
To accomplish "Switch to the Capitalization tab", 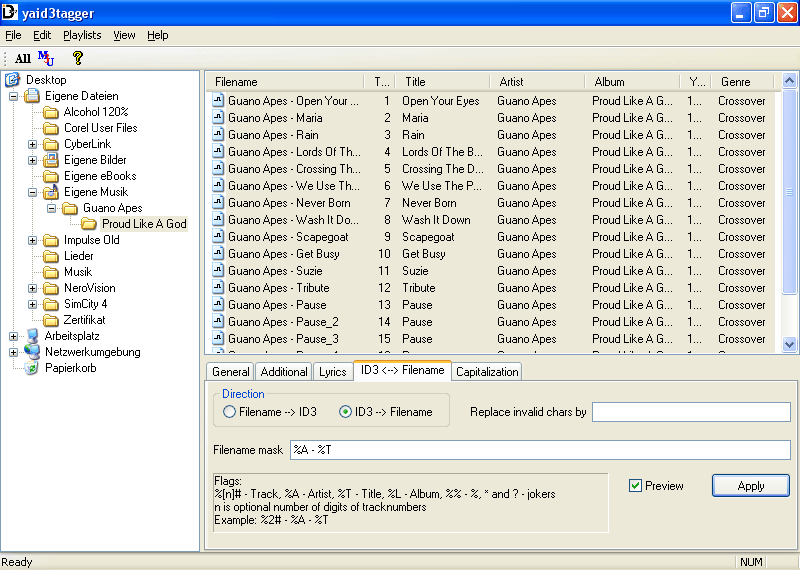I will point(487,372).
